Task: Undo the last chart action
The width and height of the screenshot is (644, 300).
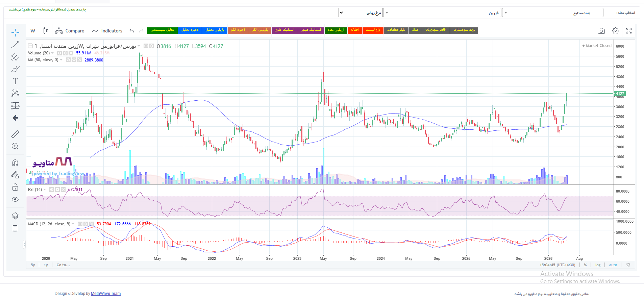Action: (132, 31)
